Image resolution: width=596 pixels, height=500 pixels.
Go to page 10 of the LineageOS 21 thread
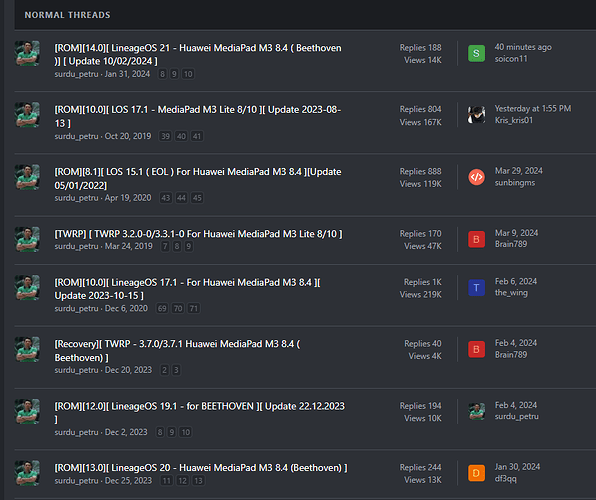tap(188, 74)
